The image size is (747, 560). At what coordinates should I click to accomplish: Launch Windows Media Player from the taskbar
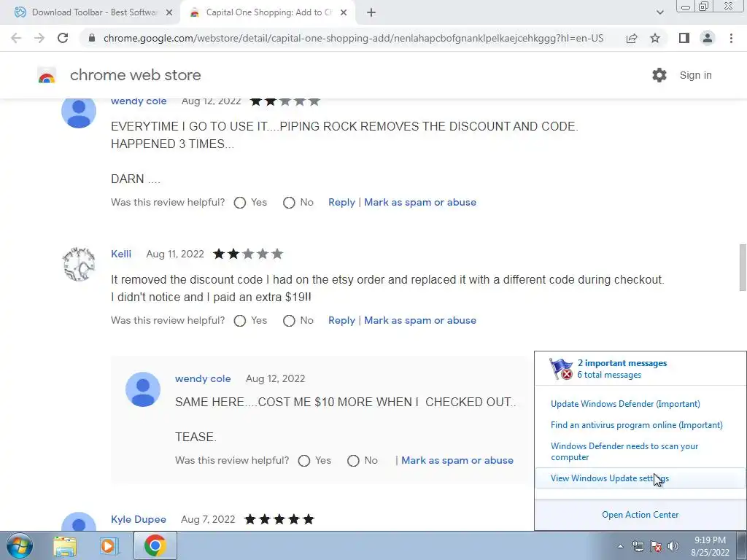pyautogui.click(x=108, y=545)
